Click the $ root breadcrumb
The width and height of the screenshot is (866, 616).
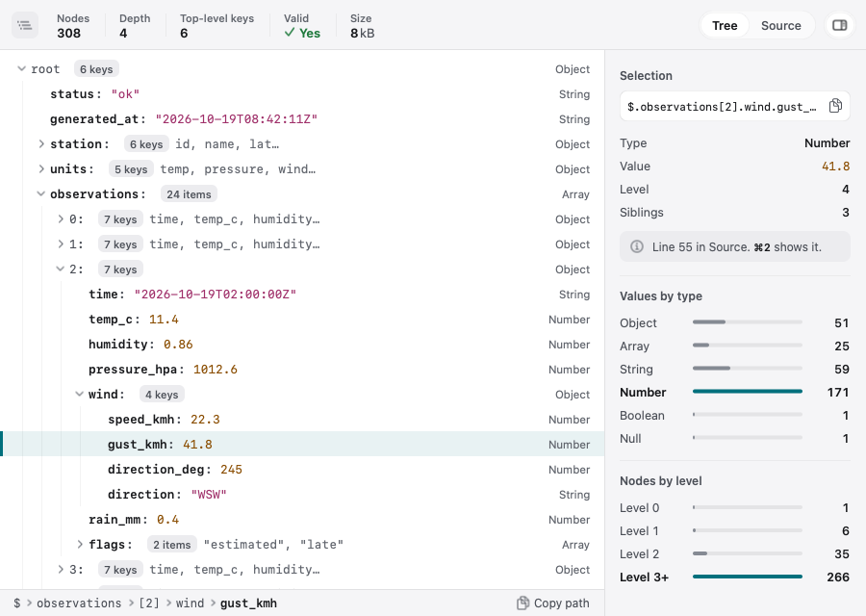pyautogui.click(x=17, y=603)
